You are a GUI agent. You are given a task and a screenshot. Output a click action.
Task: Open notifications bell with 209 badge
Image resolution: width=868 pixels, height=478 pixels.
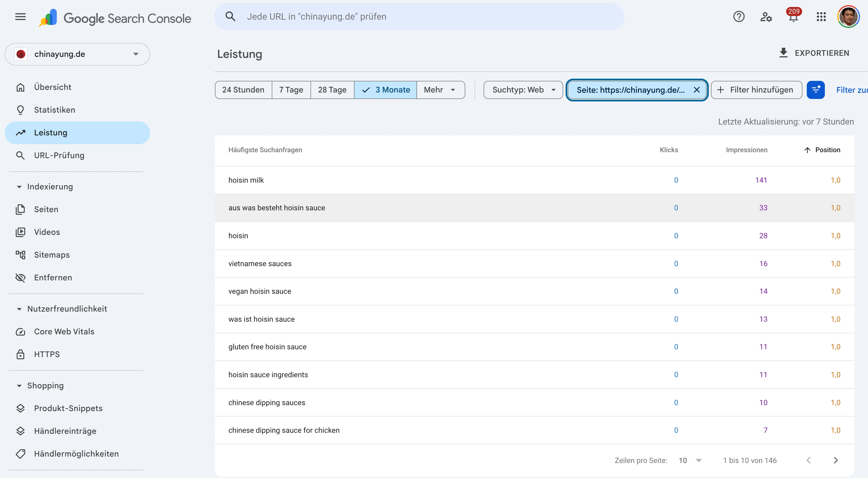click(794, 16)
